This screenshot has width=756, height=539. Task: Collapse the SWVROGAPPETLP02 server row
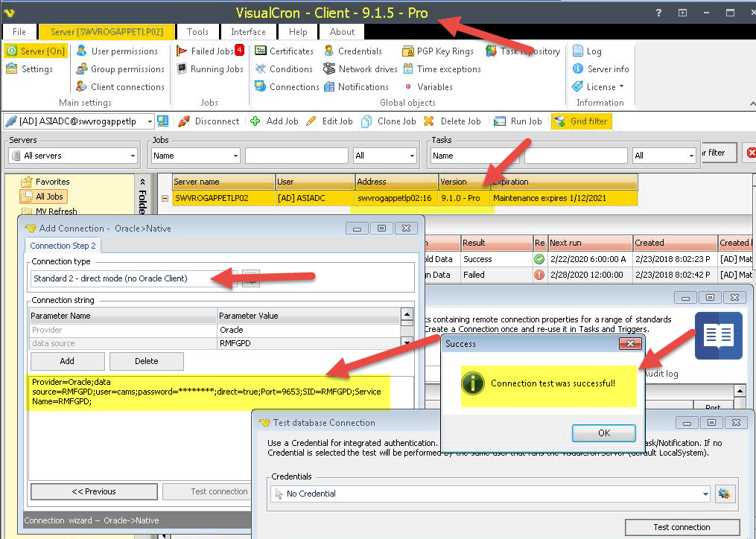(x=165, y=199)
